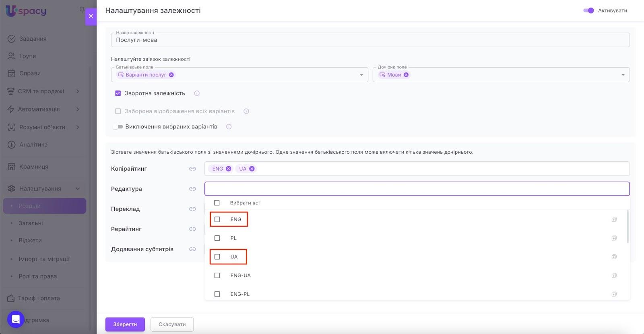Uncheck the Зворотна залежність checkbox
The image size is (644, 334).
tap(118, 93)
